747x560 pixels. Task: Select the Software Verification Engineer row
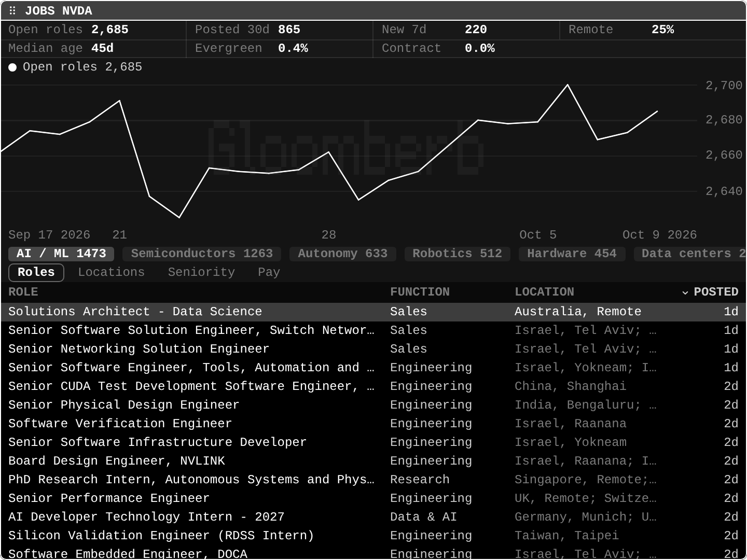(x=374, y=424)
